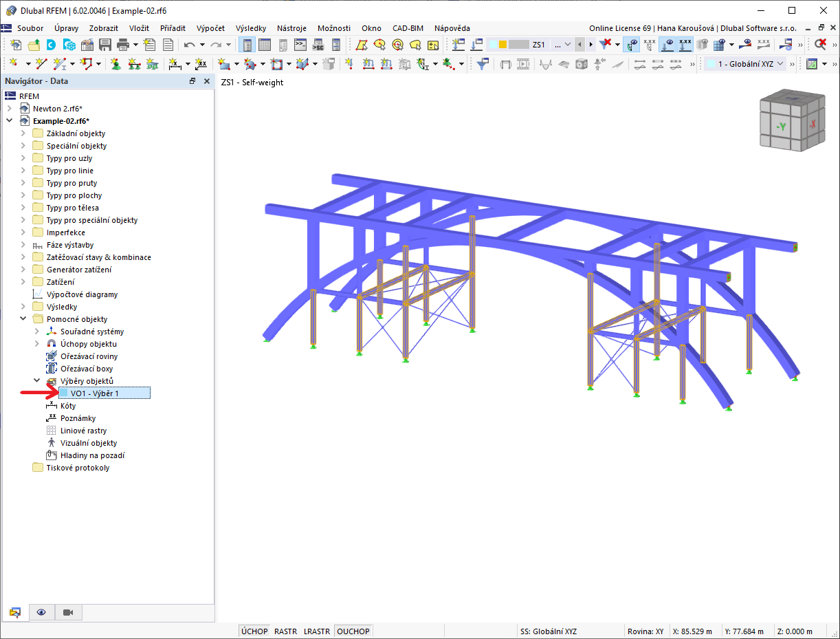
Task: Toggle LRASTR in the status bar
Action: pyautogui.click(x=317, y=631)
